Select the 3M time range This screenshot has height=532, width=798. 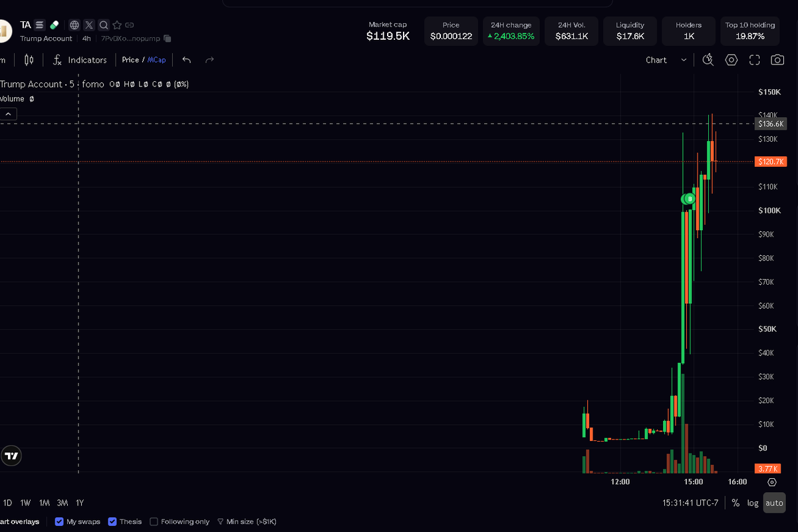[63, 503]
